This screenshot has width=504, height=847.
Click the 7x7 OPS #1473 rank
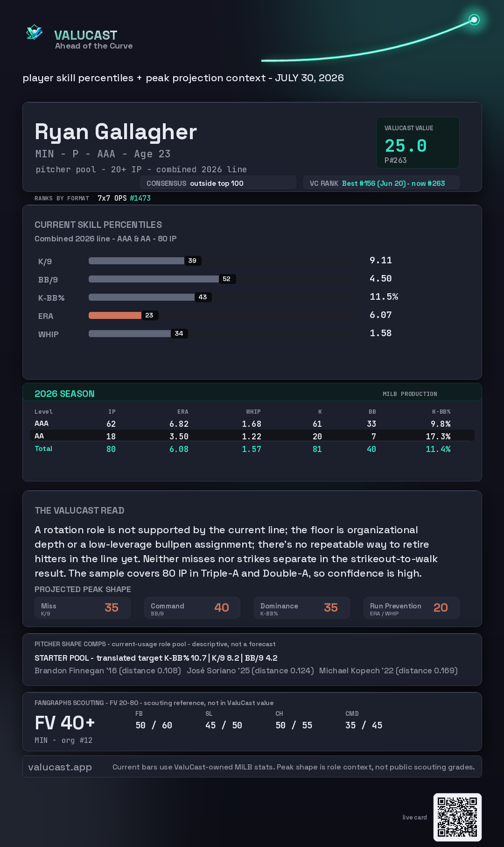pos(124,198)
